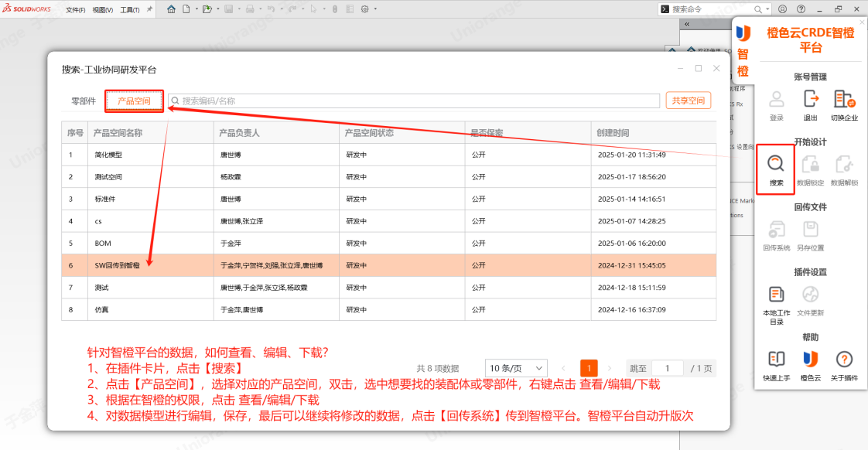Create a new document via toolbar icon
The width and height of the screenshot is (868, 450).
point(186,9)
